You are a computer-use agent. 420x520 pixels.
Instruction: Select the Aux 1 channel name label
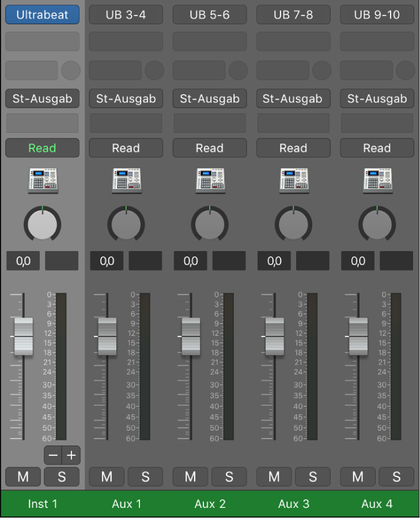pyautogui.click(x=127, y=504)
